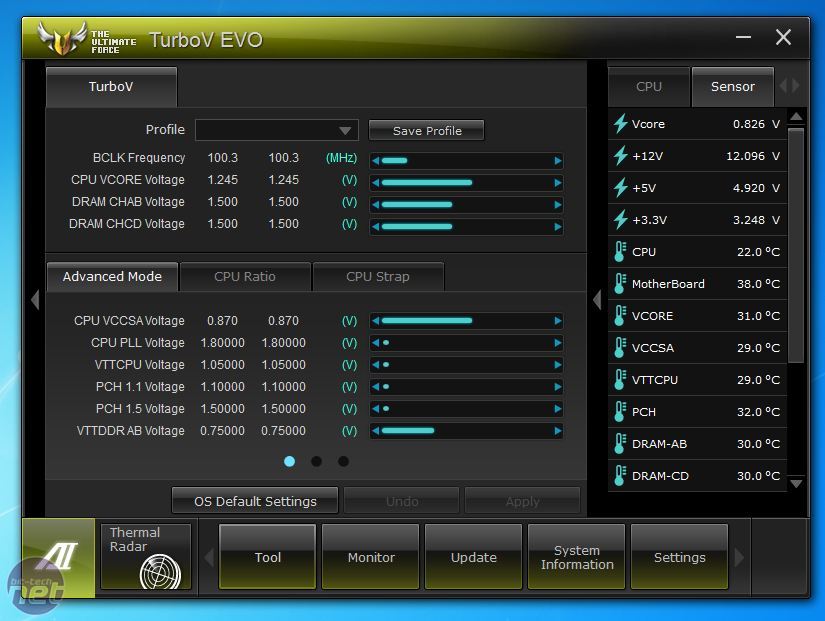Increase CPU VCCSA Voltage with right arrow
Screen dimensions: 825x621
click(x=558, y=320)
